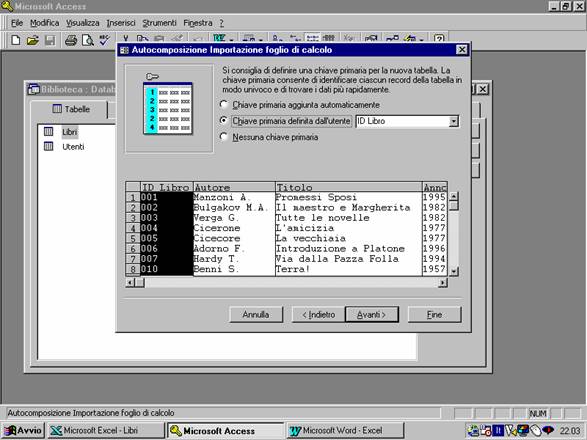Image resolution: width=587 pixels, height=440 pixels.
Task: Click the cell 'Promessi Sposi'
Action: tap(349, 197)
